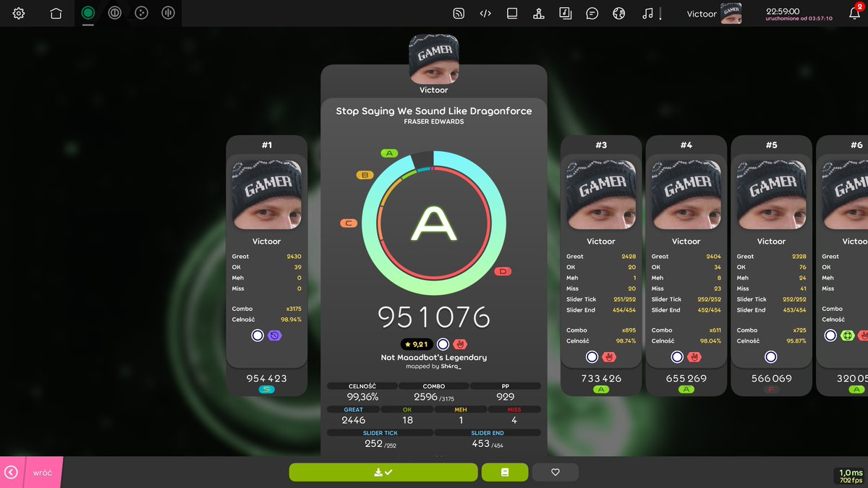Switch to osu! ruleset in toolbar
Image resolution: width=868 pixels, height=488 pixels.
(x=88, y=13)
